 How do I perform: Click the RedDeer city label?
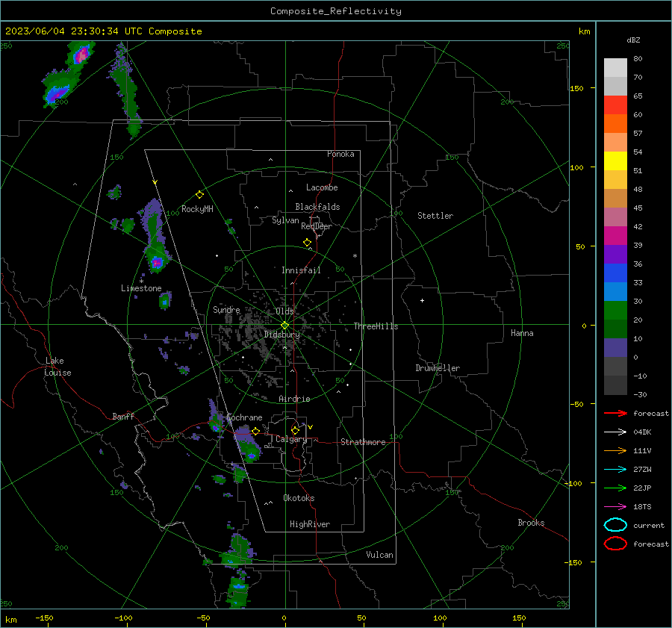pos(317,226)
